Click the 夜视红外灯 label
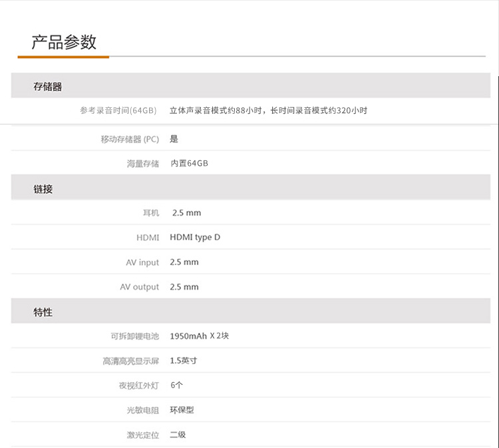This screenshot has width=499, height=448. click(135, 385)
